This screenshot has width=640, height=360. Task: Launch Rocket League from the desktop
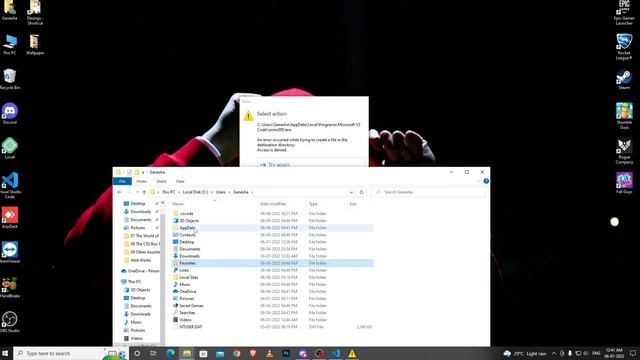[x=624, y=47]
